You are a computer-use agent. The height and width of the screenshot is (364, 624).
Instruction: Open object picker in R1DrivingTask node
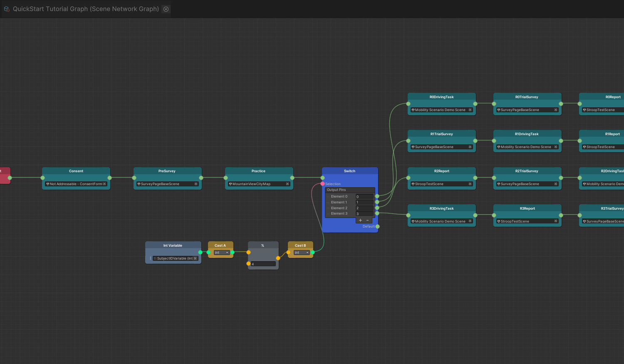pos(556,147)
